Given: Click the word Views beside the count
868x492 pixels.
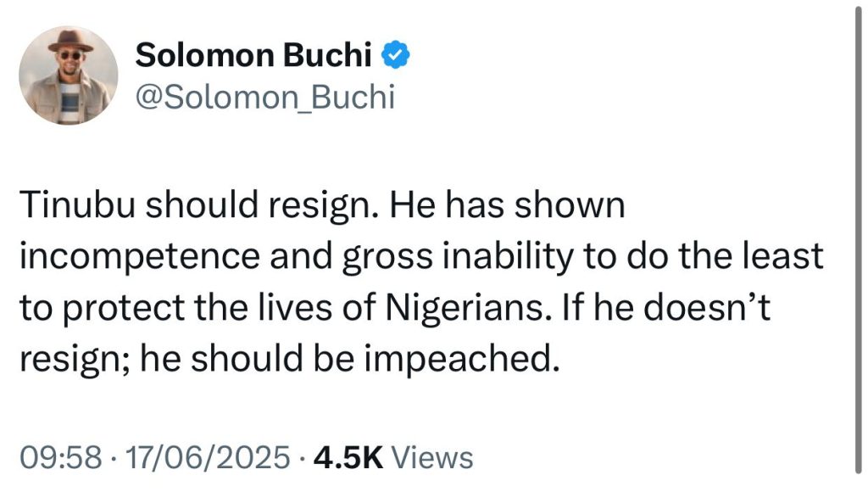Looking at the screenshot, I should (x=433, y=458).
